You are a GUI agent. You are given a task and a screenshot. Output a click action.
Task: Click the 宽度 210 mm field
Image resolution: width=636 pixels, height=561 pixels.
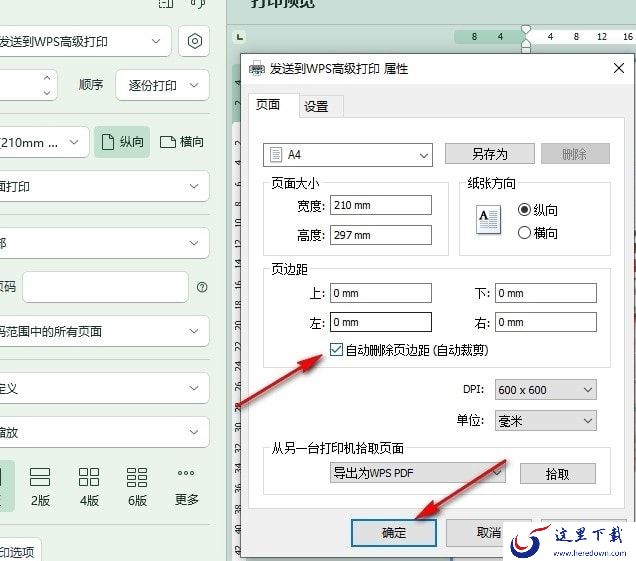tap(380, 205)
